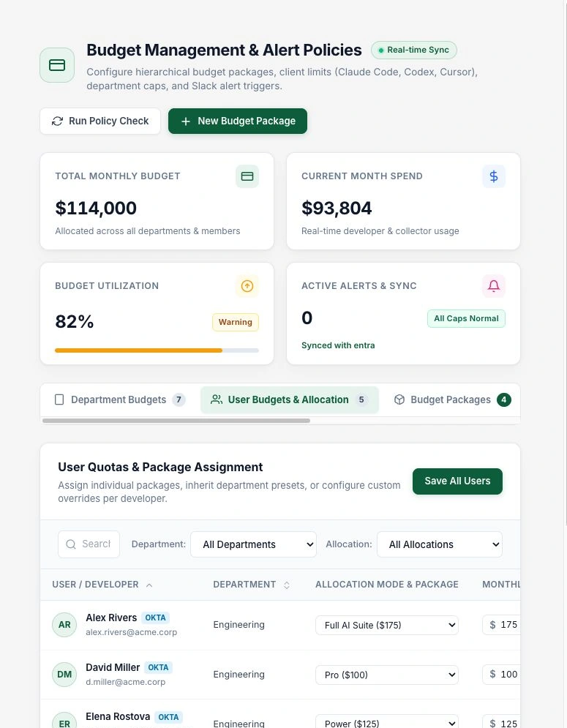Click OKTA badge next to David Miller

click(x=158, y=668)
